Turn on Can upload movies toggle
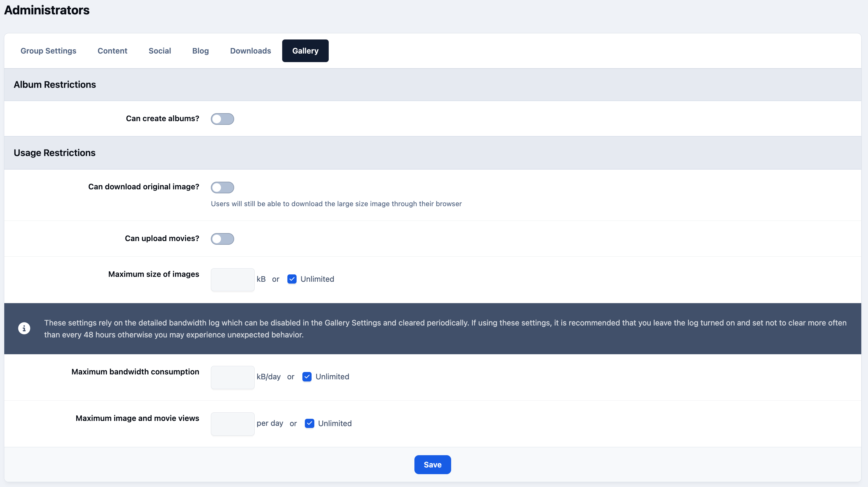This screenshot has height=487, width=868. click(x=223, y=239)
